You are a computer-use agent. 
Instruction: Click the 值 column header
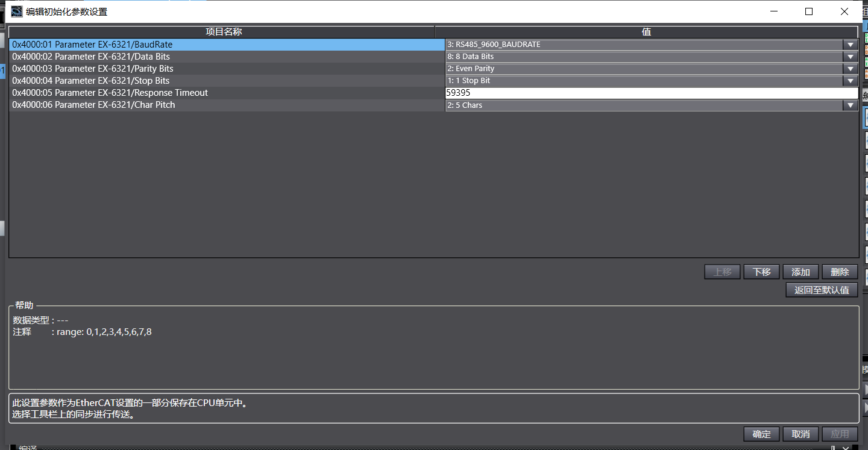pyautogui.click(x=646, y=32)
